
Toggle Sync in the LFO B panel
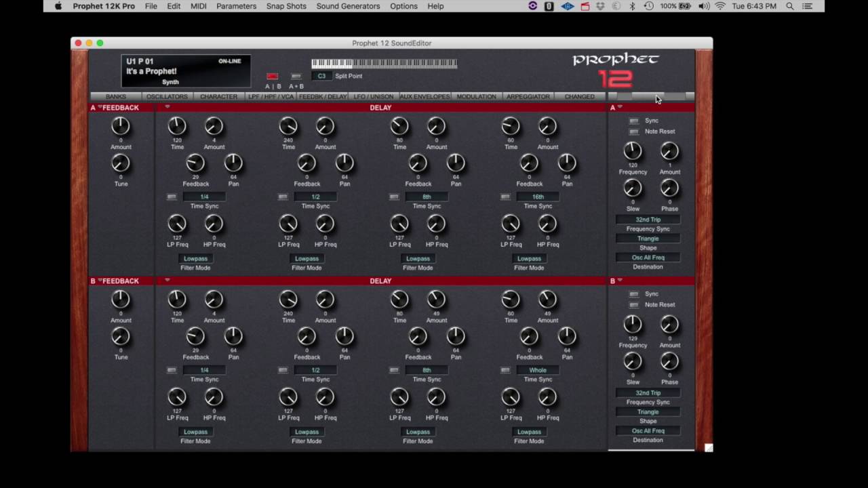tap(633, 294)
